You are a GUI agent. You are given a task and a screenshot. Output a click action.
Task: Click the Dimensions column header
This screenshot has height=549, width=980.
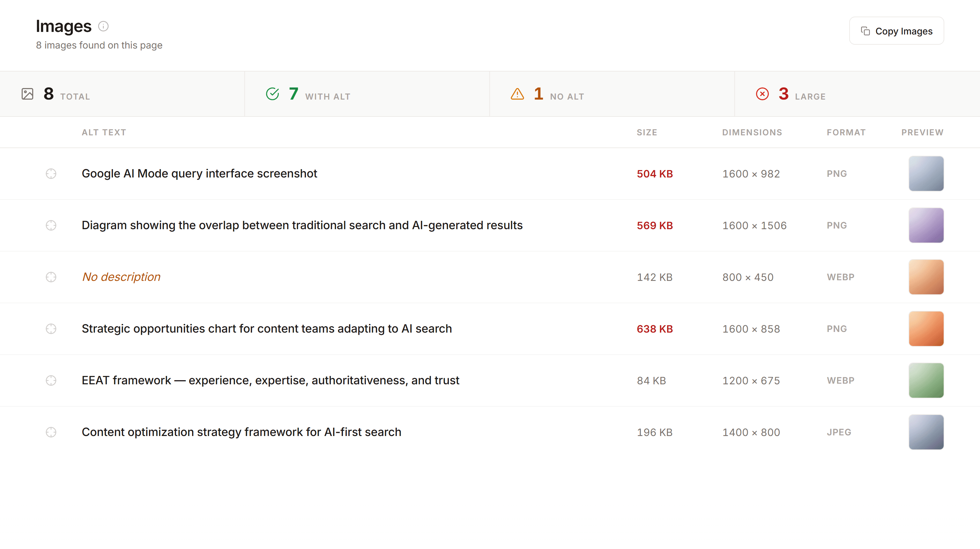pyautogui.click(x=752, y=132)
